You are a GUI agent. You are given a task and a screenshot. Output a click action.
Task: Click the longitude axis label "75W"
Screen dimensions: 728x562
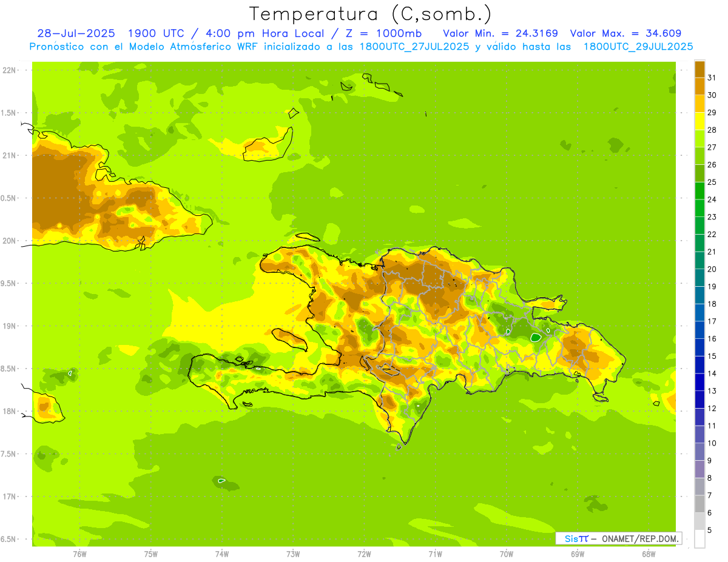click(151, 554)
